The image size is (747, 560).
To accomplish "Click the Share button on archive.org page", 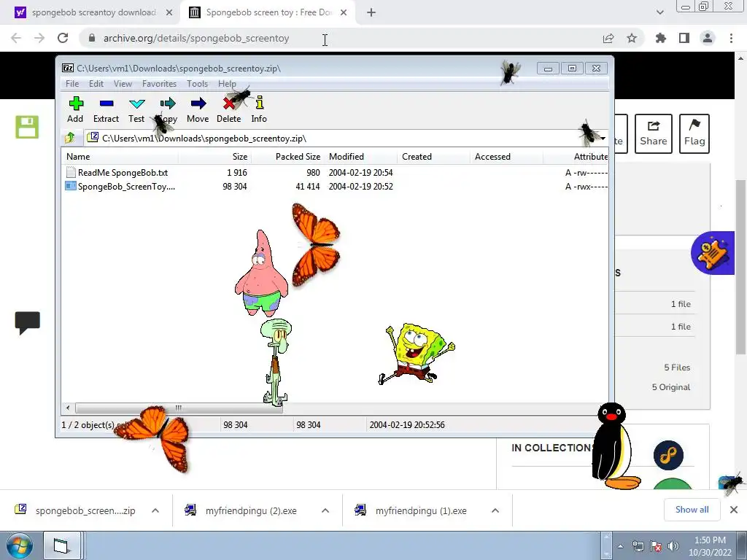I will click(653, 133).
